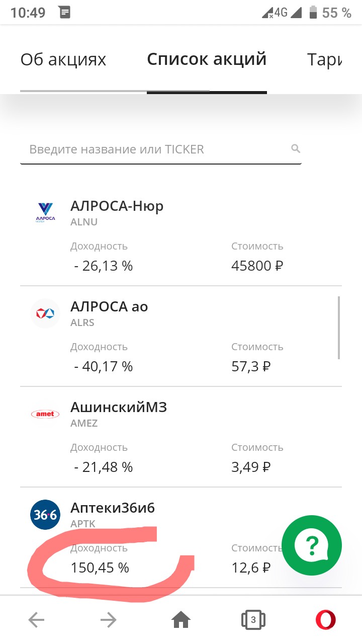Tap the search magnifier icon
Screen dimensions: 362x644
296,148
